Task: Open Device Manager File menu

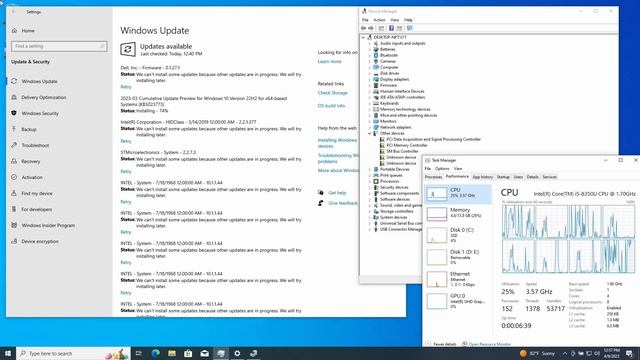Action: coord(365,20)
